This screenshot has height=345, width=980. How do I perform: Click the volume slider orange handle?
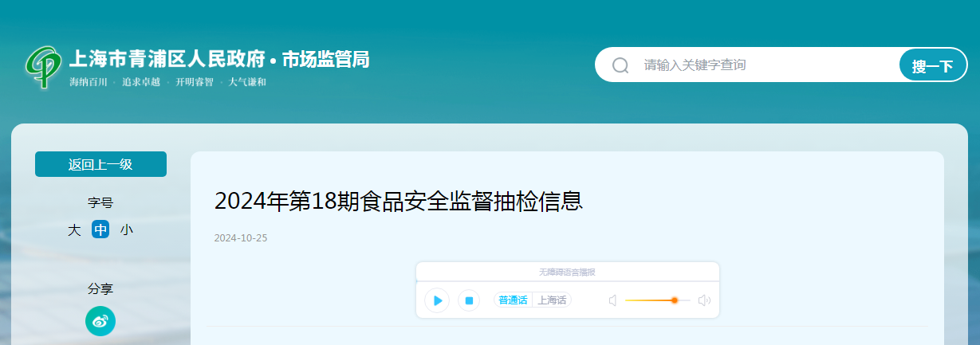tap(675, 300)
